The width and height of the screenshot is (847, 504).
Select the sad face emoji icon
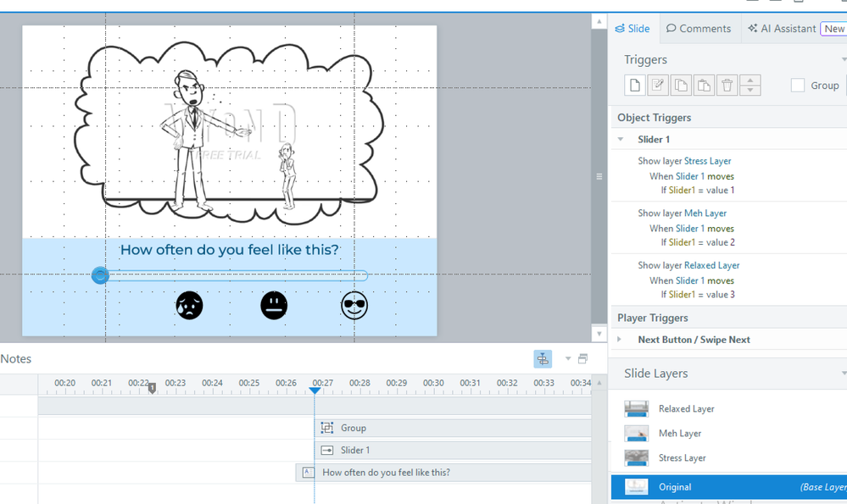(x=189, y=305)
